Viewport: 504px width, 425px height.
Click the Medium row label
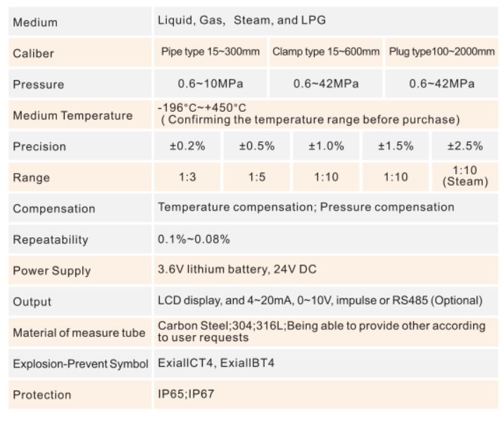point(35,23)
